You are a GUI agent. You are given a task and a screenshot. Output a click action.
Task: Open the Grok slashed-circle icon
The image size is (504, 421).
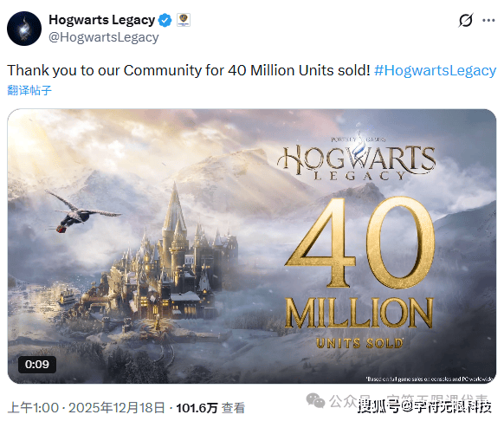click(466, 20)
